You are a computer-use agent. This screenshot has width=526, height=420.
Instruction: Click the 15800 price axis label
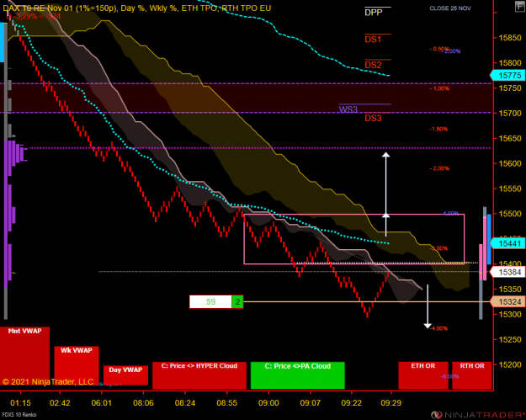510,63
